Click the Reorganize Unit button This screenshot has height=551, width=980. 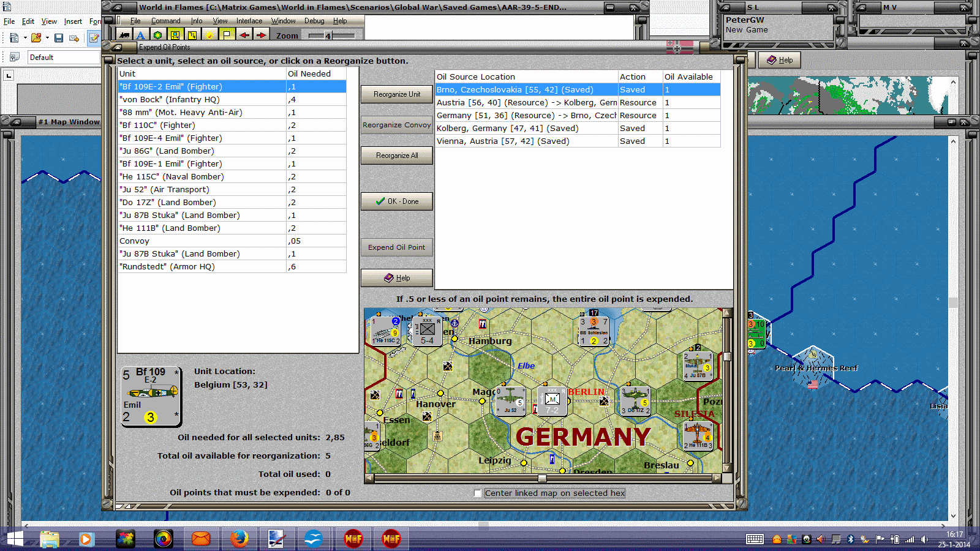tap(397, 94)
